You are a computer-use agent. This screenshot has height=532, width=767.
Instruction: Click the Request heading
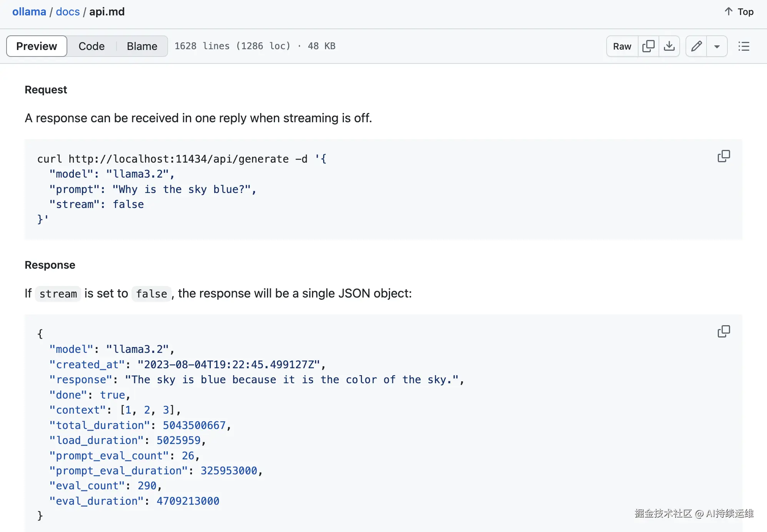click(46, 90)
